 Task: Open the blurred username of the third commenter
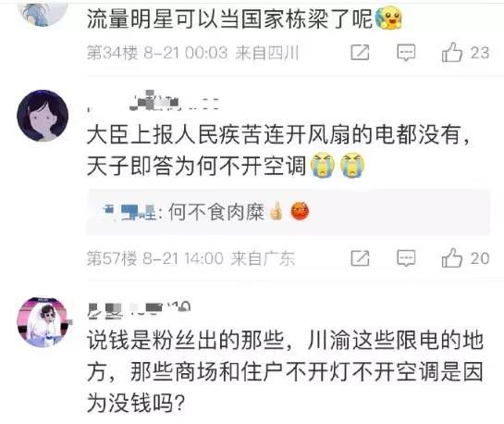(x=139, y=310)
